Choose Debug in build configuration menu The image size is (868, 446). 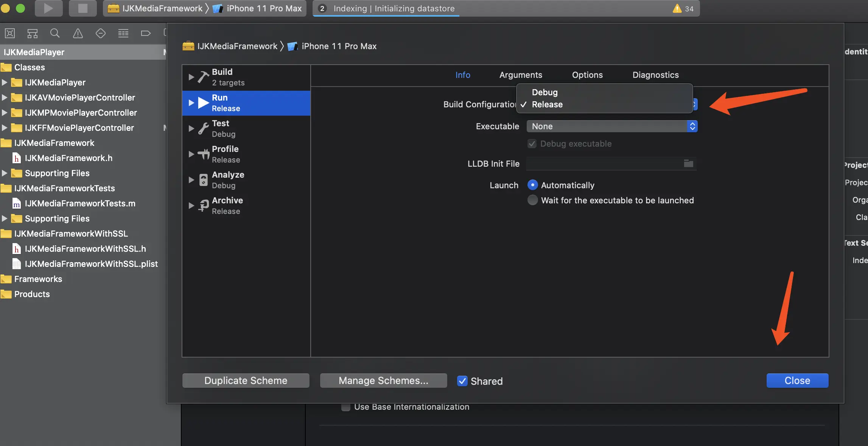(544, 92)
